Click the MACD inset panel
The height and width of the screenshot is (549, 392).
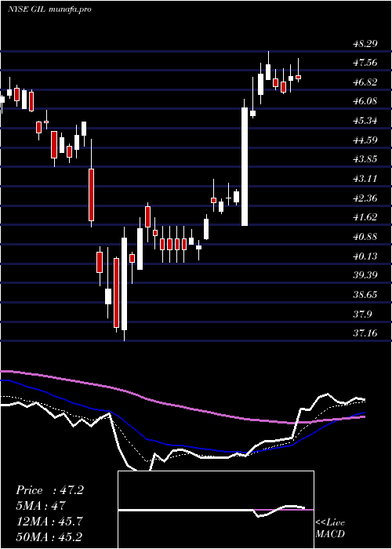(216, 510)
